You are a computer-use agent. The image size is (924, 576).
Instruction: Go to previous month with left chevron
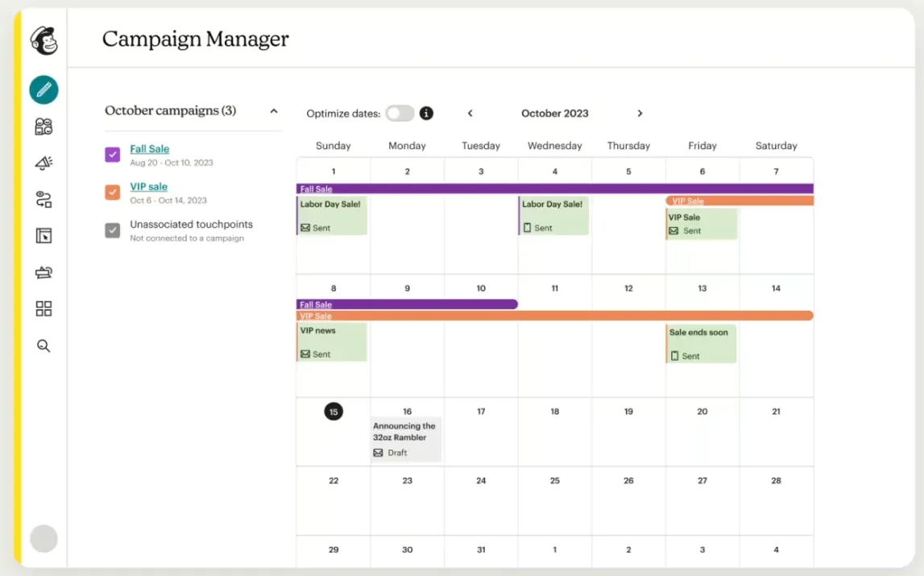coord(470,114)
